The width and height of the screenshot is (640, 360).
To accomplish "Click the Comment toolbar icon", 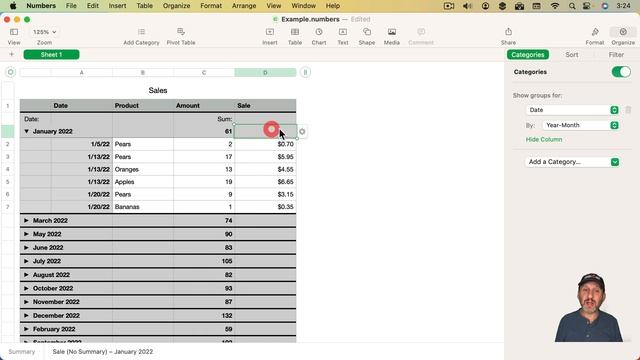I will click(x=421, y=32).
